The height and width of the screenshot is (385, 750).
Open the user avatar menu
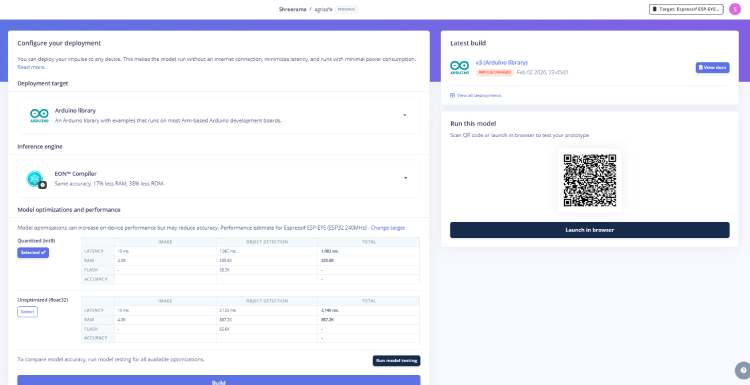pos(735,9)
